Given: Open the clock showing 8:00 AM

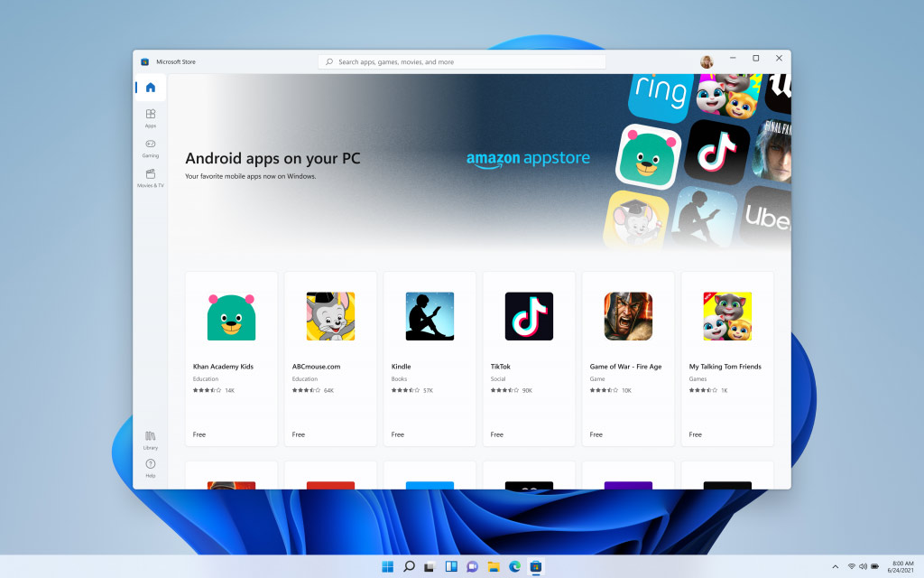Looking at the screenshot, I should (901, 567).
